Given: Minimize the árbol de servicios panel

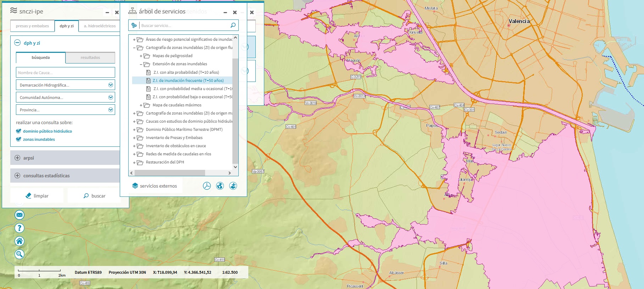Looking at the screenshot, I should click(225, 12).
